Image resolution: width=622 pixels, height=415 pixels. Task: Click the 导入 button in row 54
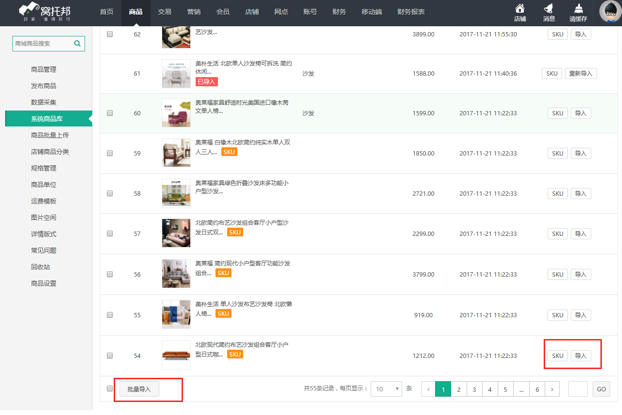click(x=581, y=355)
